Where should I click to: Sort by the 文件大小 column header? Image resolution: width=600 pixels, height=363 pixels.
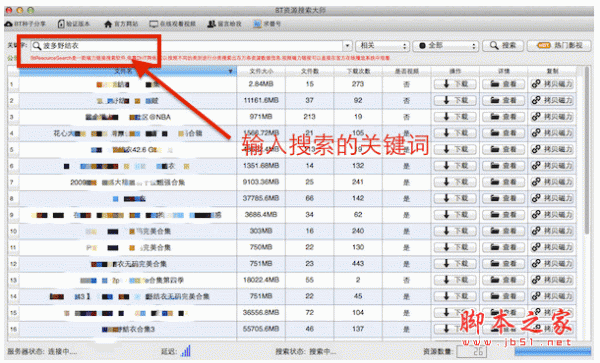pos(261,72)
